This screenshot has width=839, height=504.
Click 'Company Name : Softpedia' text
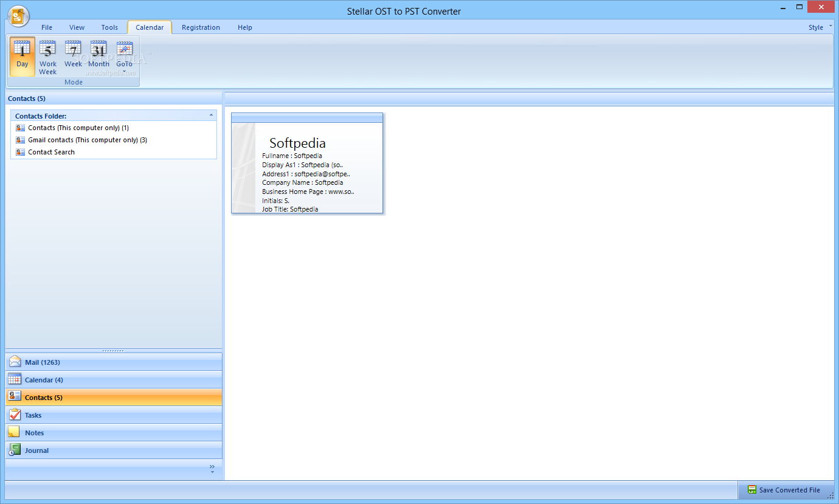303,182
